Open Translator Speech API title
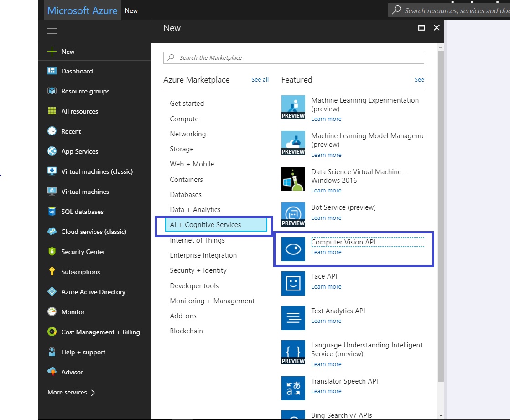Screen dimensions: 510x420 (x=344, y=381)
